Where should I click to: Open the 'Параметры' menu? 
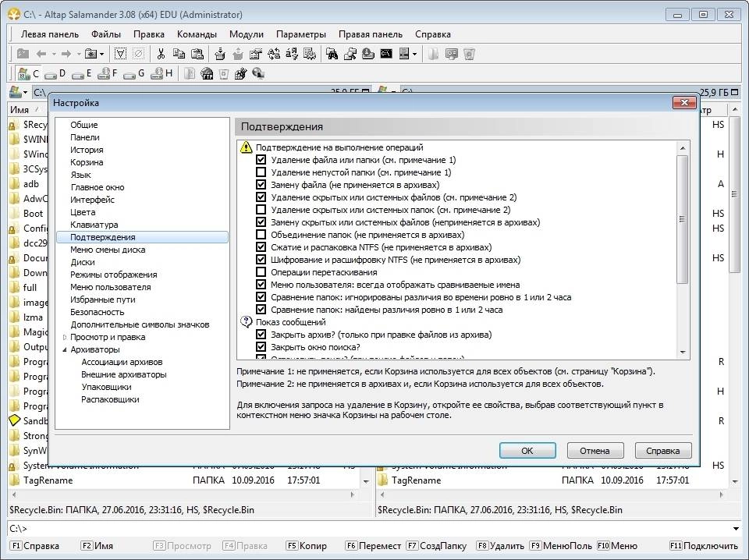coord(301,34)
